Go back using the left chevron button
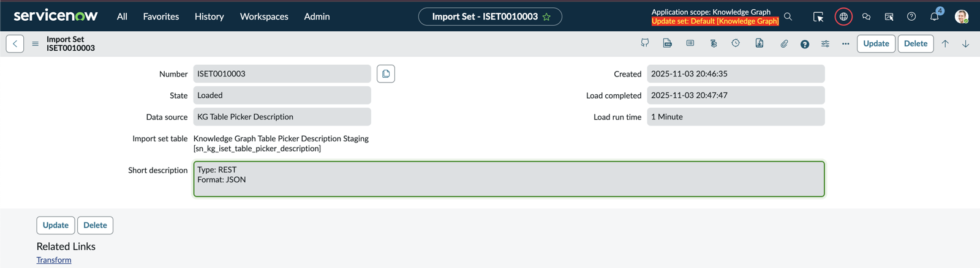Viewport: 980px width, 268px height. click(x=15, y=43)
